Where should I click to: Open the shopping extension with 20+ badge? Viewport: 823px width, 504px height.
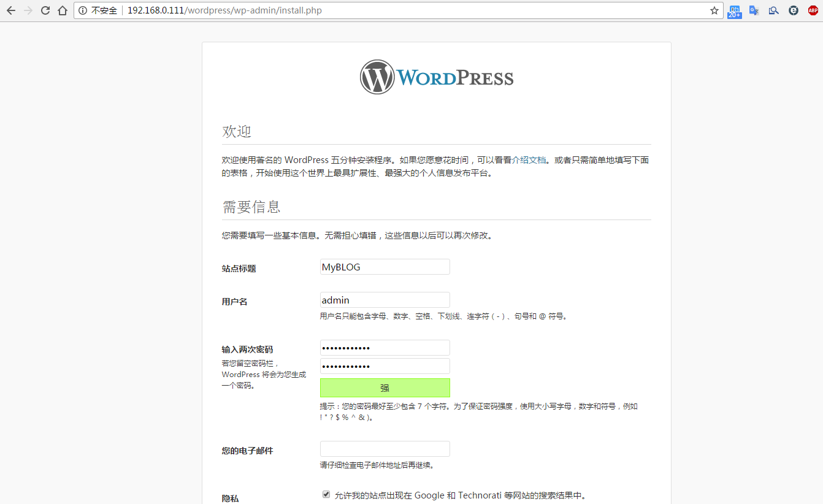(734, 11)
